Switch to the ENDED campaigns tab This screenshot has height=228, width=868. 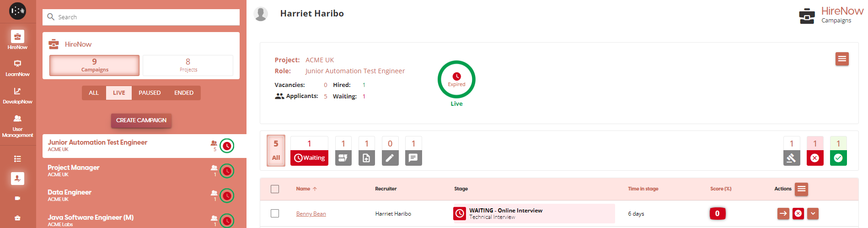coord(184,93)
